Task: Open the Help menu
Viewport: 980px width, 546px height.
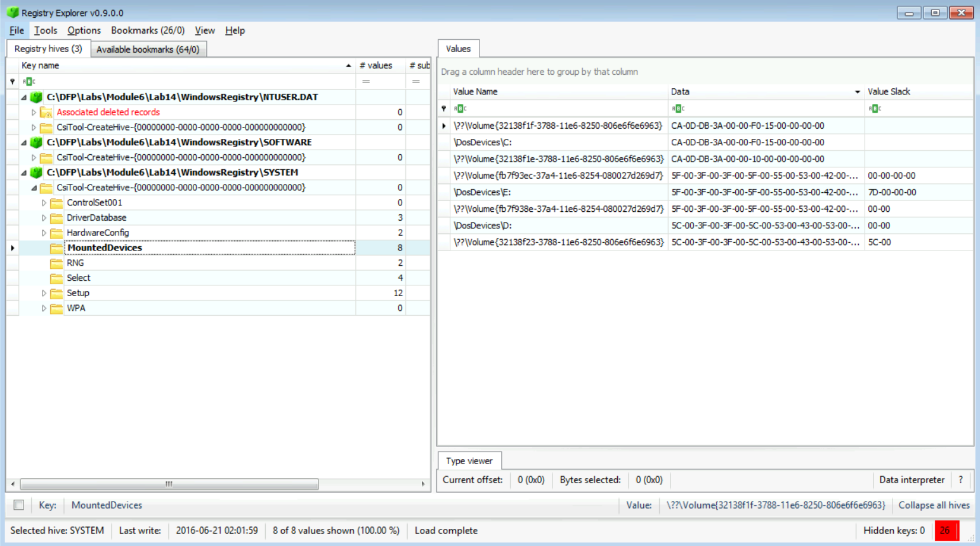Action: (235, 30)
